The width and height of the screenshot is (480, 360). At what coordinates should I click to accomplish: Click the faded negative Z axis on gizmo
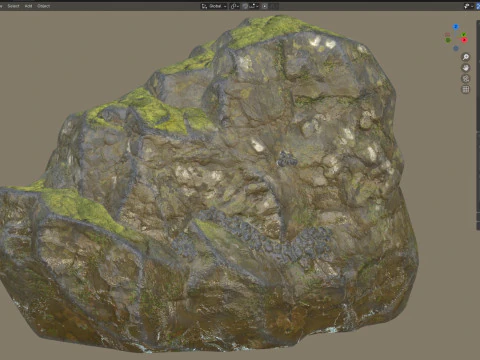(x=456, y=48)
